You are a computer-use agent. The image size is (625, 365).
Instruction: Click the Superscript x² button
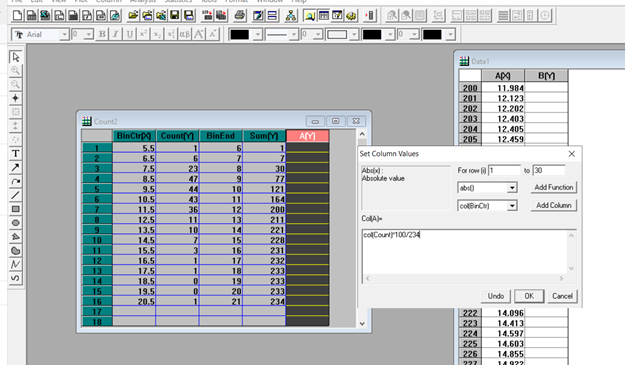143,34
